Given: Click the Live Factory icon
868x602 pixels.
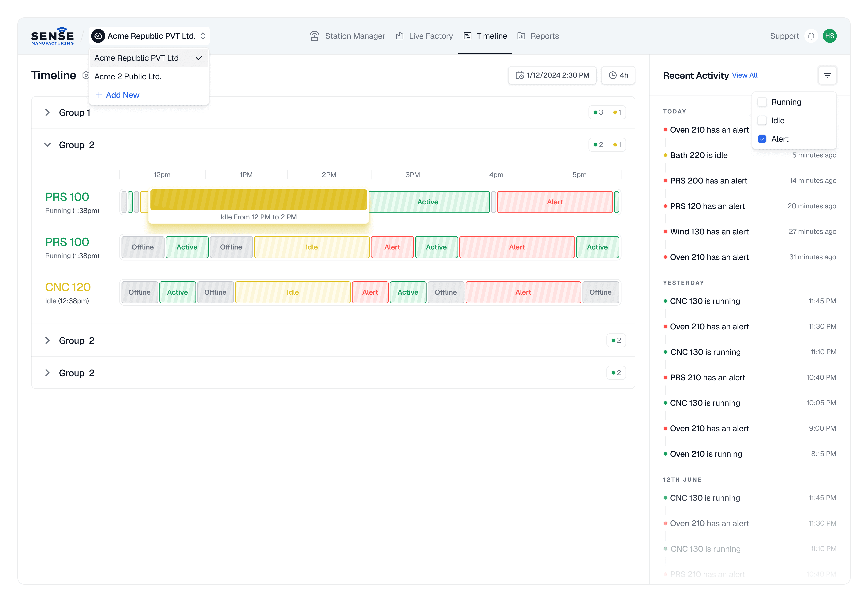Looking at the screenshot, I should 400,36.
